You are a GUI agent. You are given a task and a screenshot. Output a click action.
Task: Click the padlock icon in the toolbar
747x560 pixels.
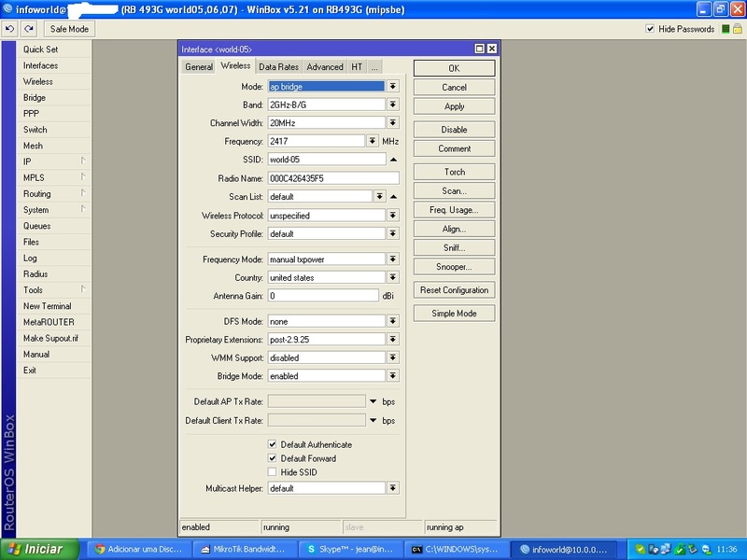pyautogui.click(x=738, y=29)
